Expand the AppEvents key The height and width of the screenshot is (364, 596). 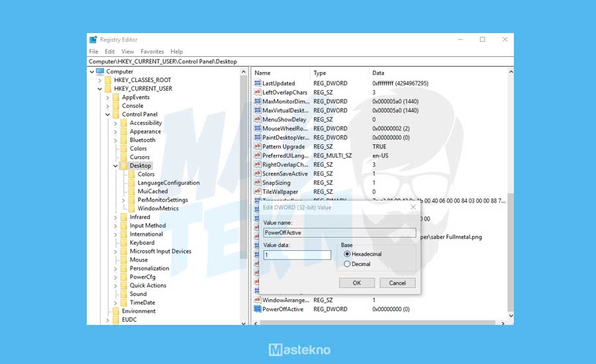107,98
